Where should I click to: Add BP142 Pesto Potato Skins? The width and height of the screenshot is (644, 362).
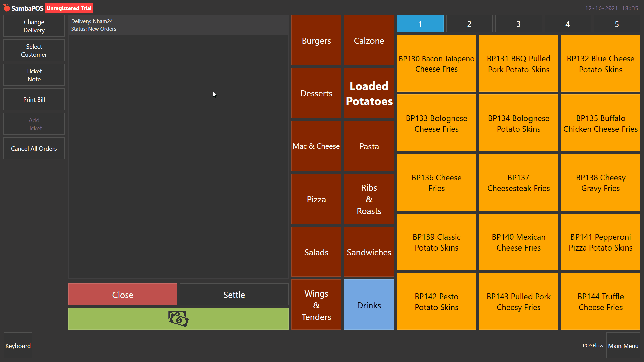tap(436, 301)
